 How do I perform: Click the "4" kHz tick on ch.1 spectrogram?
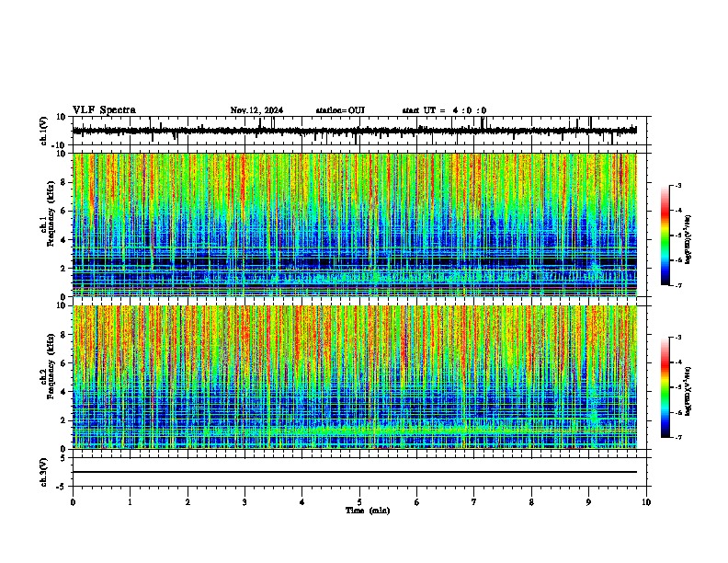[64, 240]
